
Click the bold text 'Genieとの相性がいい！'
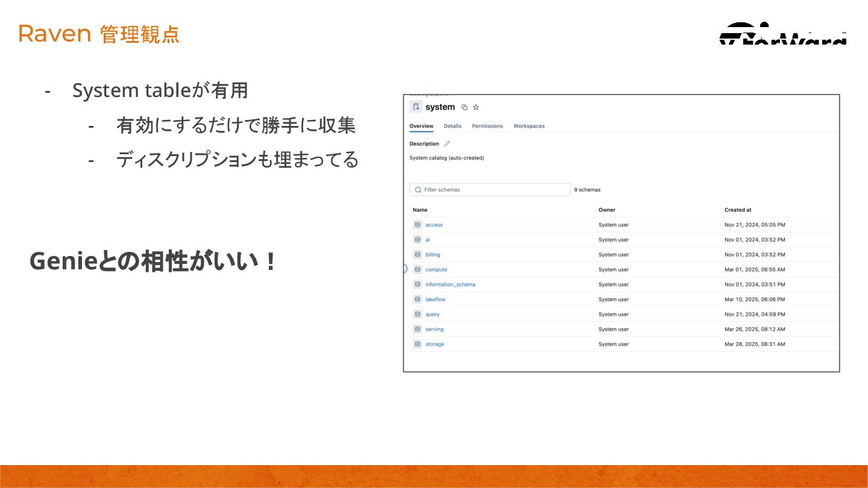(x=154, y=262)
